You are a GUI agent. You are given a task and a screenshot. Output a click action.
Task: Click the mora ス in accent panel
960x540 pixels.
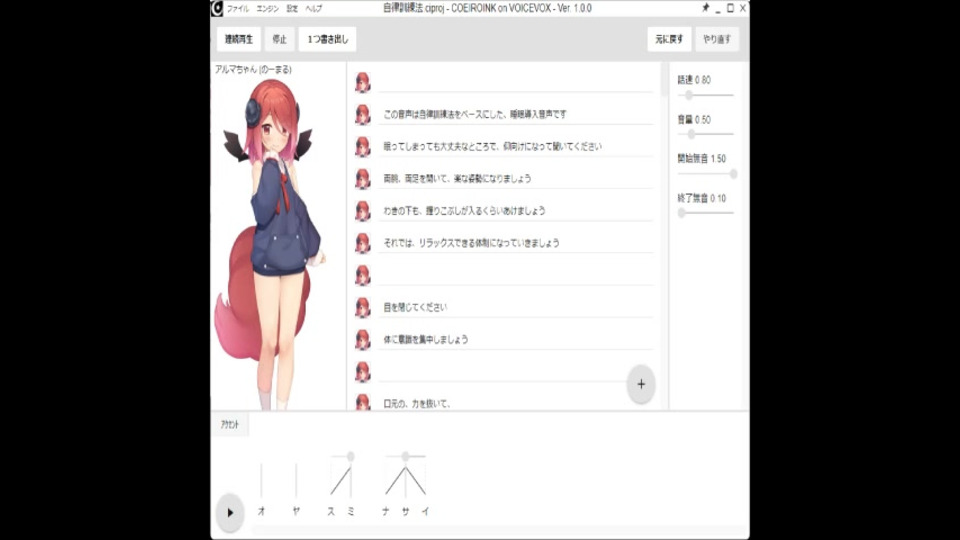(x=331, y=511)
